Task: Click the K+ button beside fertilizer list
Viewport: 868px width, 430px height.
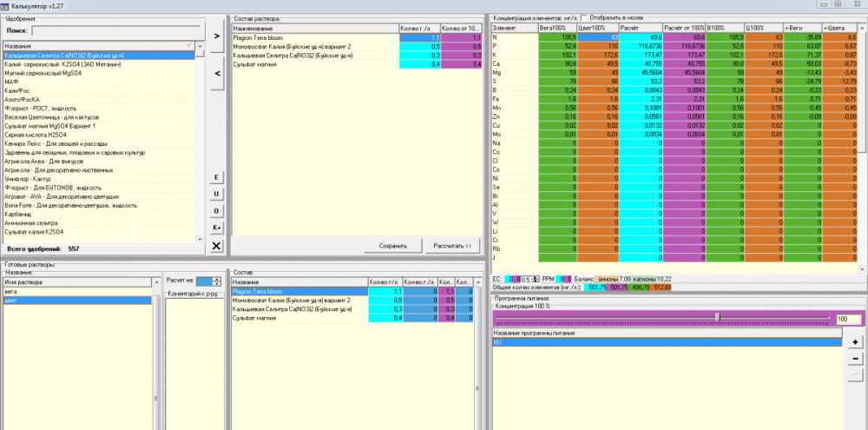Action: pos(216,228)
